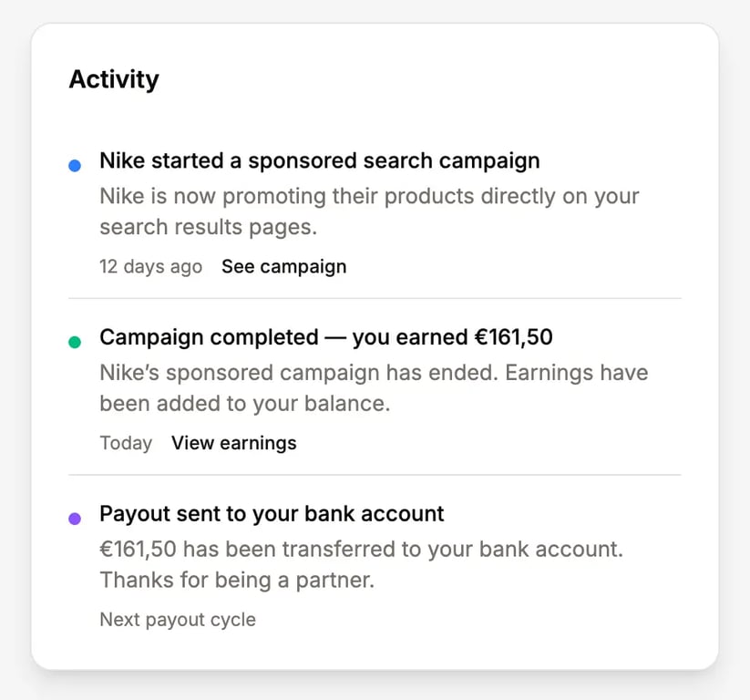Click the green dot beside Campaign completed
Viewport: 750px width, 700px height.
75,342
